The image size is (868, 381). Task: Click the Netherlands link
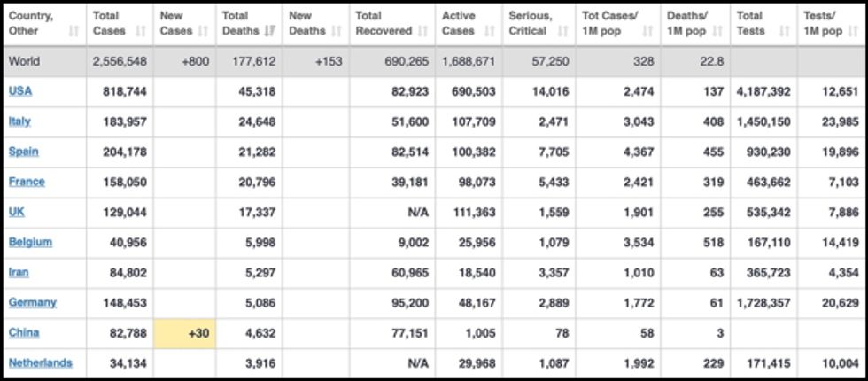(x=41, y=363)
